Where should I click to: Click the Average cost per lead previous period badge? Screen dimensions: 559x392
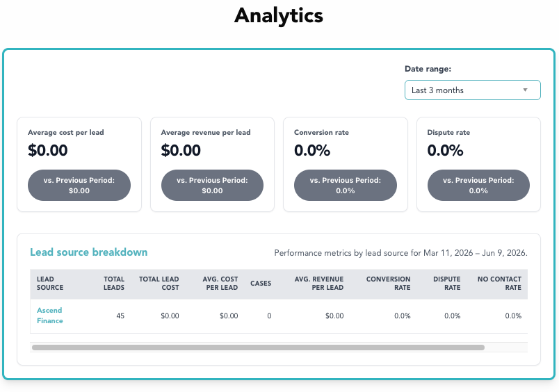(79, 186)
